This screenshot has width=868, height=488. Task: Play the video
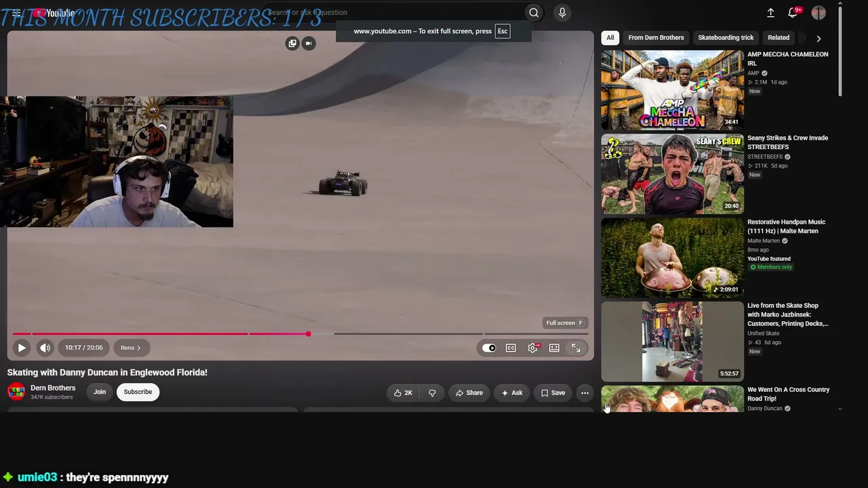[x=22, y=348]
